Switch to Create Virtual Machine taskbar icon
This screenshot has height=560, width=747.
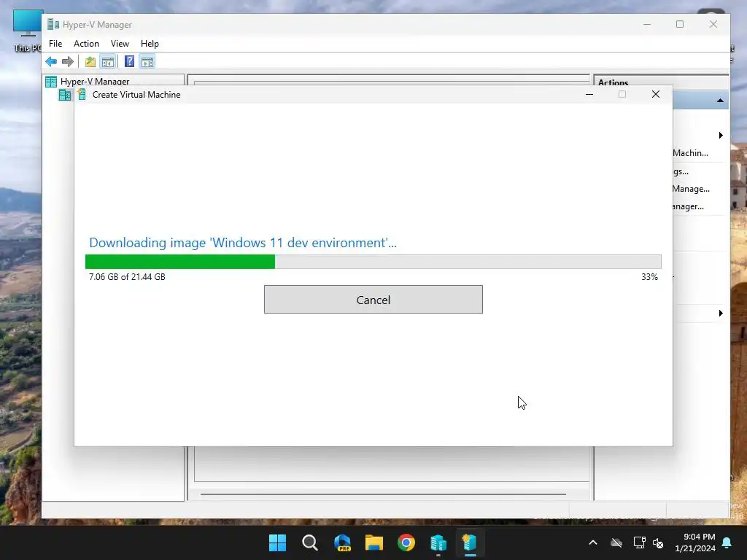point(471,542)
